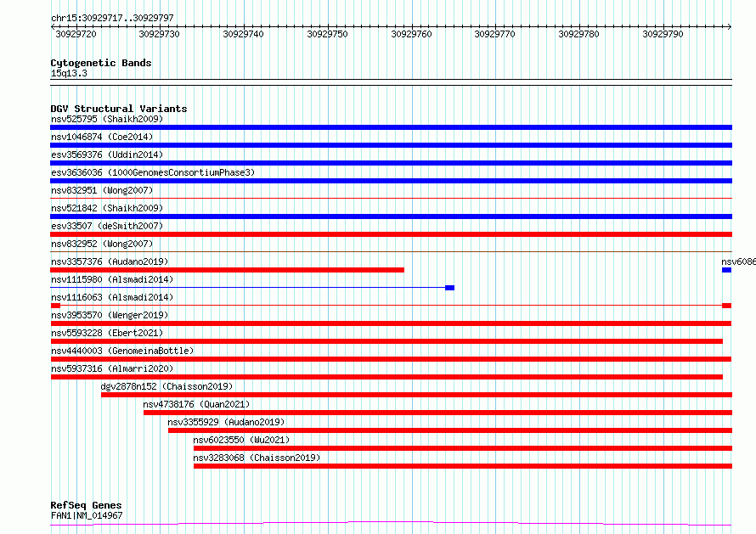Click the red bar for nsv3355929
756x534 pixels.
pyautogui.click(x=450, y=430)
